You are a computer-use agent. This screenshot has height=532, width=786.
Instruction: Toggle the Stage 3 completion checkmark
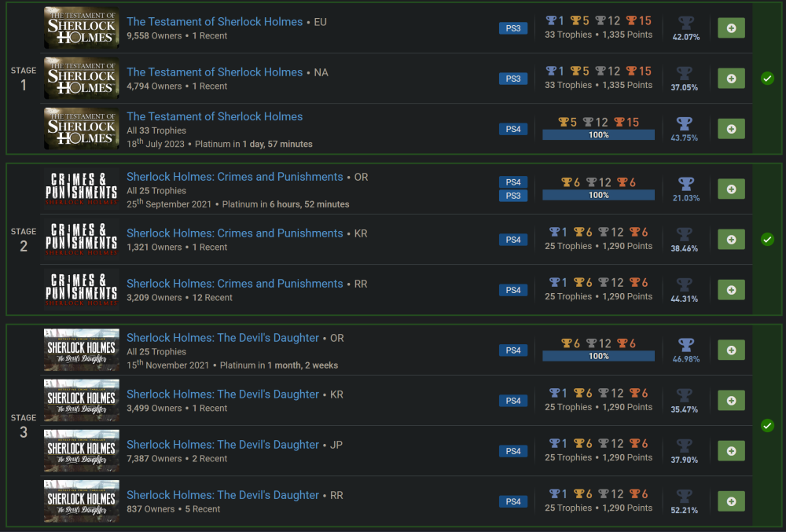click(x=767, y=426)
